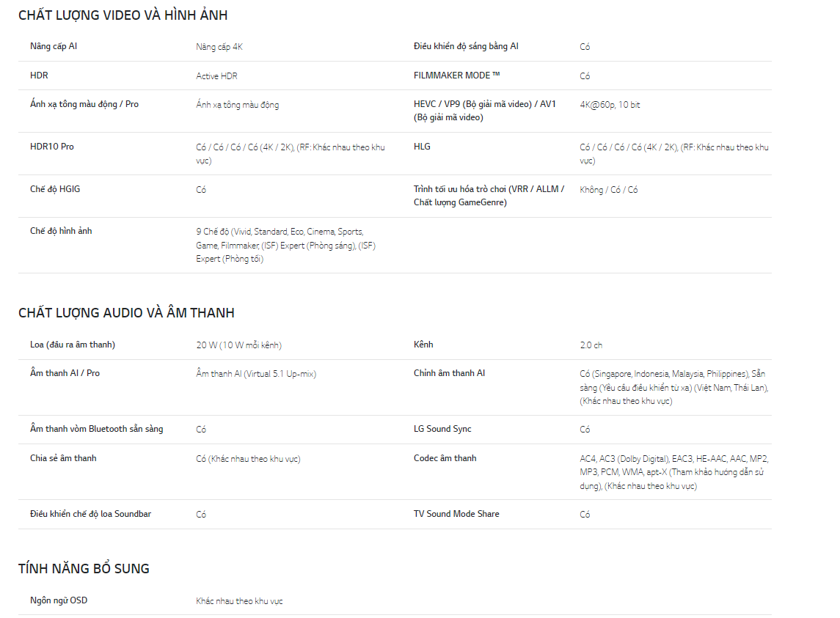Image resolution: width=840 pixels, height=618 pixels.
Task: Click the FILMMAKER MODE label
Action: pos(456,76)
